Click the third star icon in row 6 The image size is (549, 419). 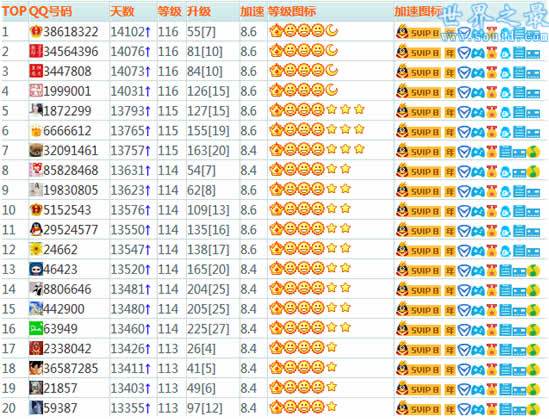click(x=359, y=130)
